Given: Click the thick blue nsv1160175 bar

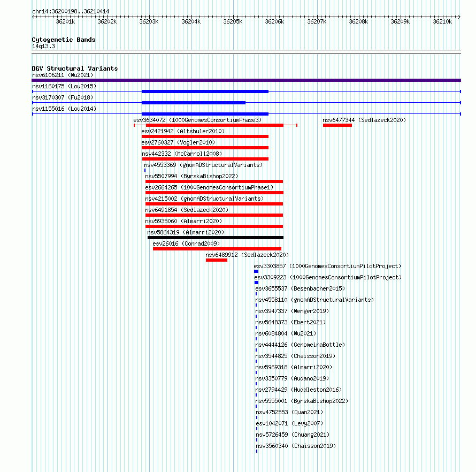Looking at the screenshot, I should click(x=205, y=92).
